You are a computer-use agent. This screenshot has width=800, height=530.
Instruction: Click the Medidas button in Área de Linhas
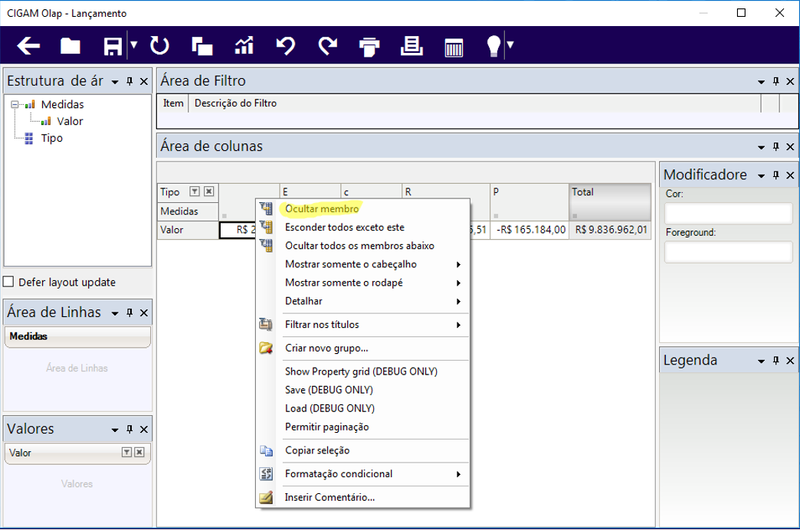coord(78,336)
